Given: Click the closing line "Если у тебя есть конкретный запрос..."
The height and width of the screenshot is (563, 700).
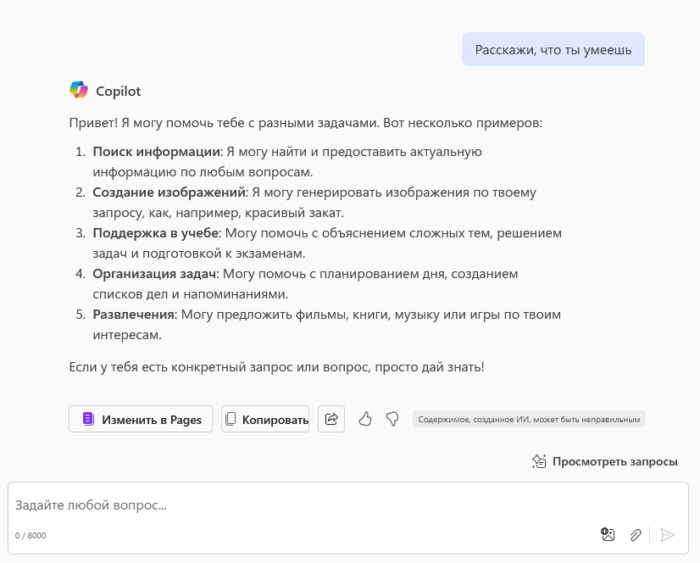Looking at the screenshot, I should [x=277, y=367].
